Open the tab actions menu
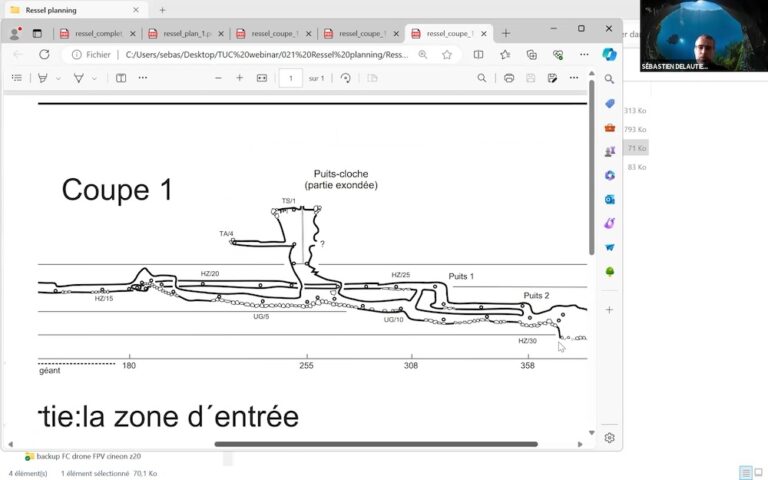Screen dimensions: 768x480 click(37, 33)
